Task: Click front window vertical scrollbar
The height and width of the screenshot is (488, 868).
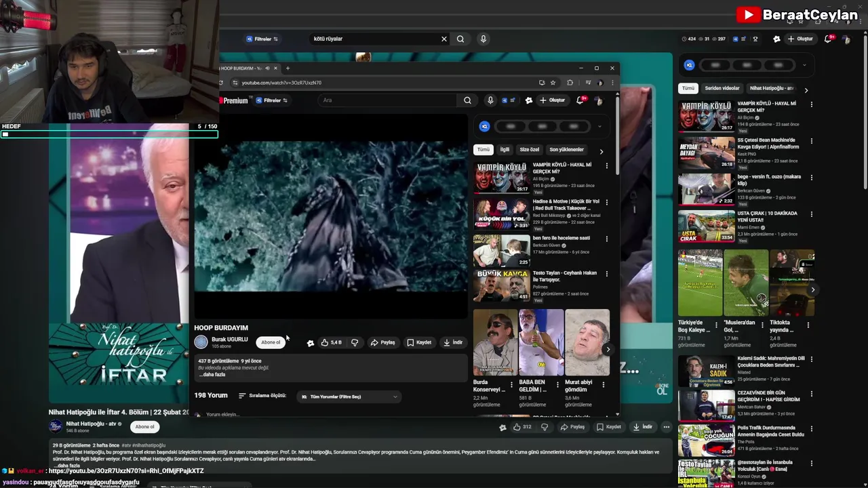Action: point(617,136)
